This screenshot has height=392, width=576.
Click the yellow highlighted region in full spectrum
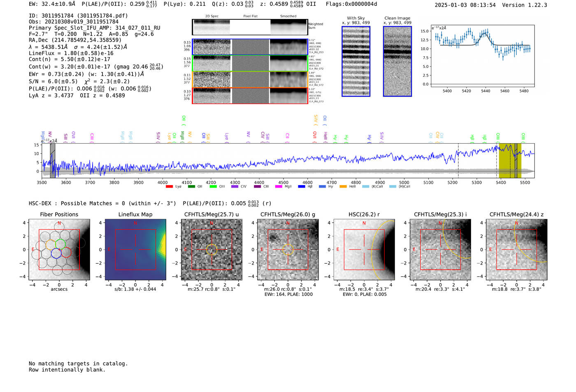(x=510, y=160)
